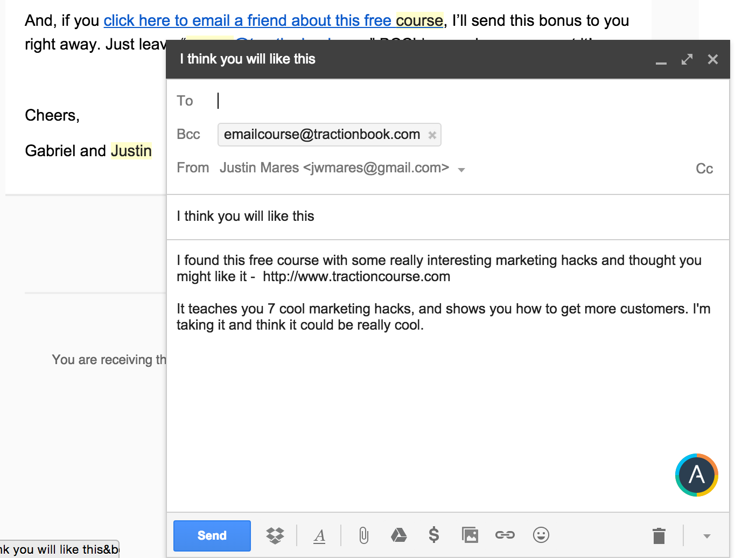The width and height of the screenshot is (756, 558).
Task: Discard draft with the trash icon
Action: (659, 536)
